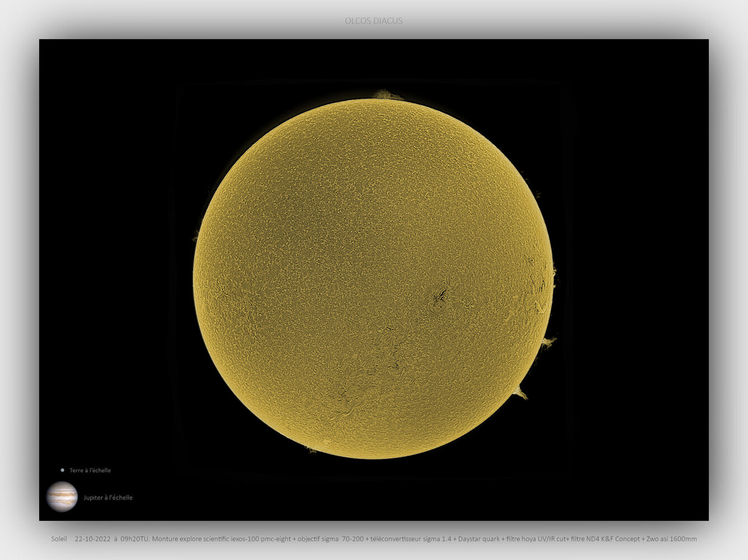This screenshot has height=560, width=748.
Task: Click the Earth scale dot icon
Action: click(x=63, y=470)
